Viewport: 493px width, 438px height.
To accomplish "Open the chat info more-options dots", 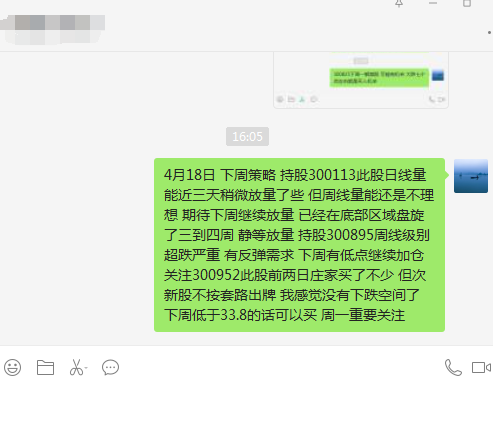I will [489, 32].
